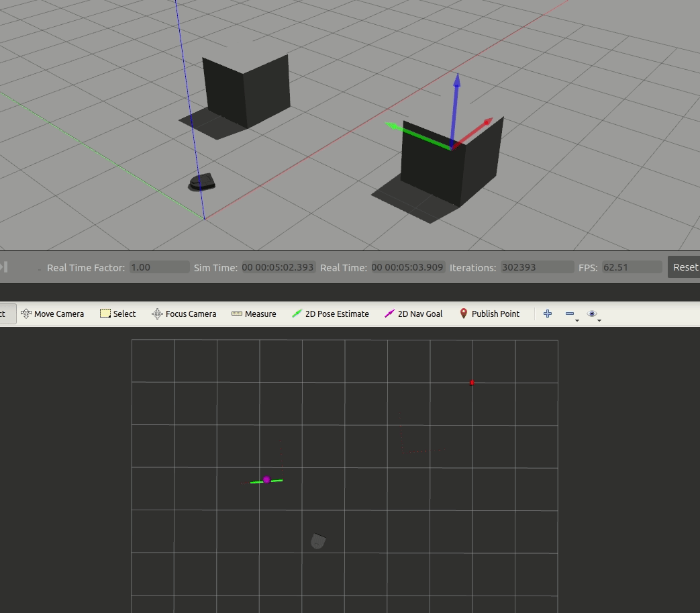Click the Iterations value 302393

pyautogui.click(x=537, y=267)
